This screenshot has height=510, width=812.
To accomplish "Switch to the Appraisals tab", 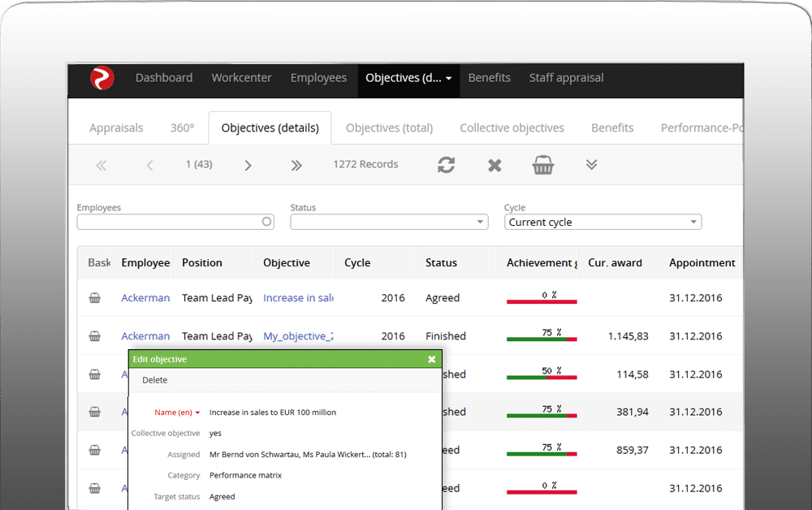I will tap(116, 127).
